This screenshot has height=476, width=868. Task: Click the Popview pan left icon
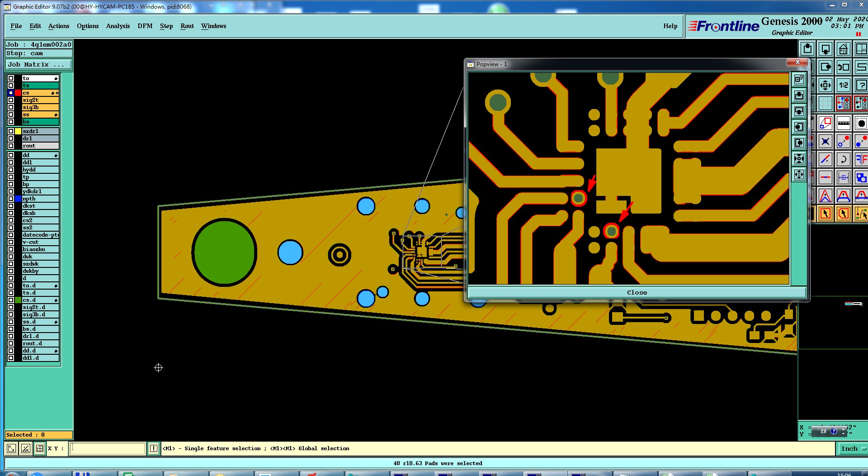coord(799,127)
